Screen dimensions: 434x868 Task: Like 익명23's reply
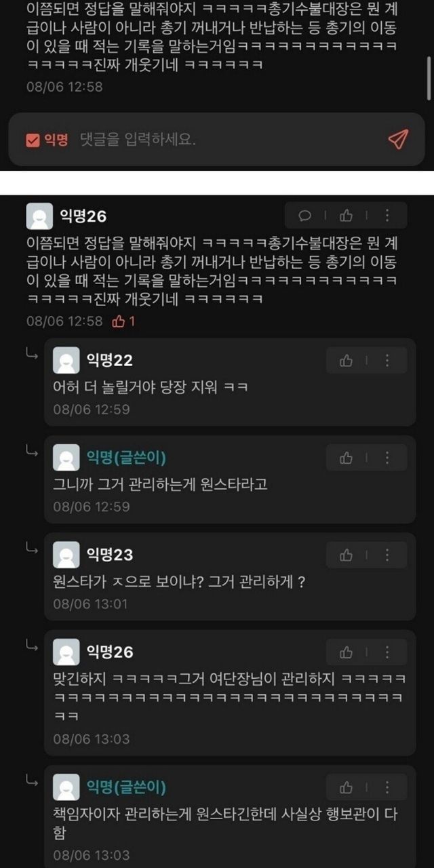347,555
